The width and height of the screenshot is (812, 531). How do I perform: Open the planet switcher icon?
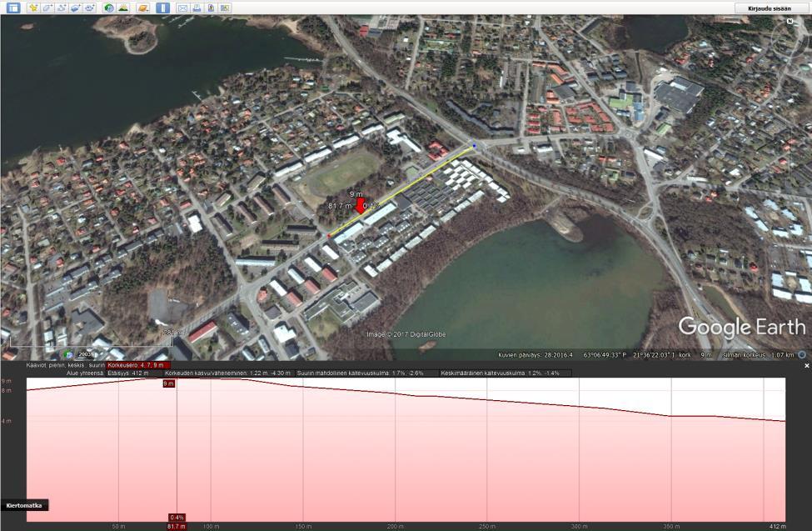click(x=143, y=8)
